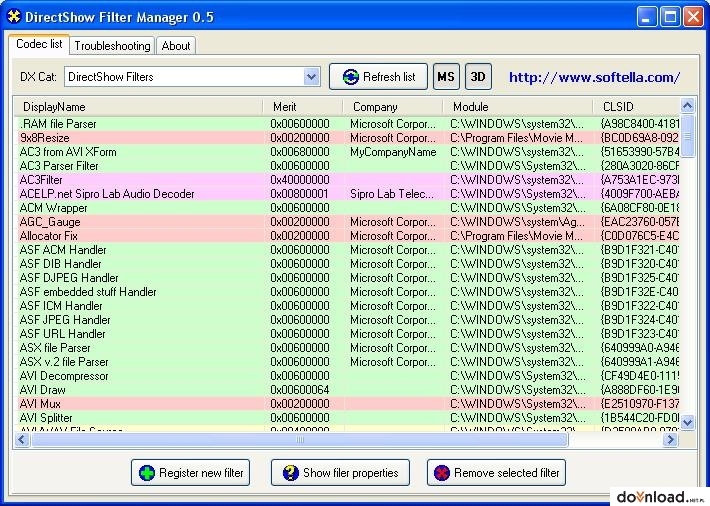710x506 pixels.
Task: Select the AVI Draw row
Action: (x=347, y=390)
